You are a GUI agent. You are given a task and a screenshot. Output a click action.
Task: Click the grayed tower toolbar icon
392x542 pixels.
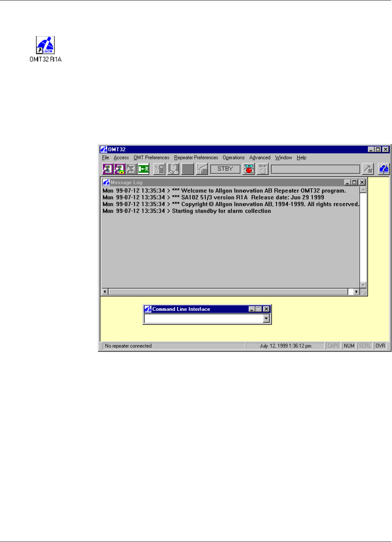click(x=263, y=169)
